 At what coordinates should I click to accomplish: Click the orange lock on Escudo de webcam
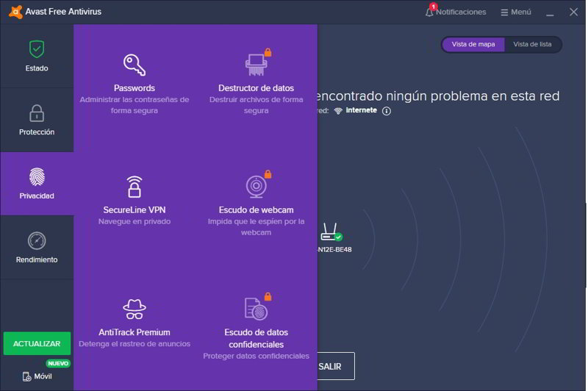[x=268, y=174]
